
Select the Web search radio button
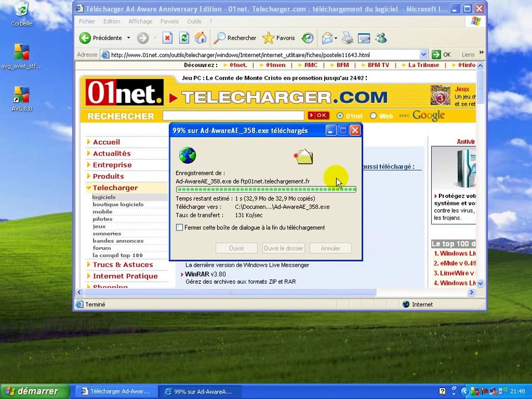pyautogui.click(x=373, y=116)
